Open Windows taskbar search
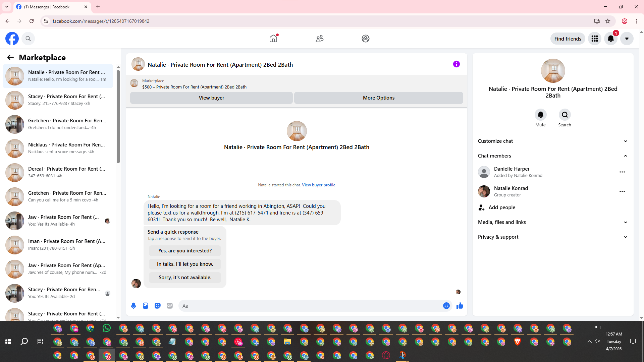Viewport: 644px width, 362px height. click(24, 342)
